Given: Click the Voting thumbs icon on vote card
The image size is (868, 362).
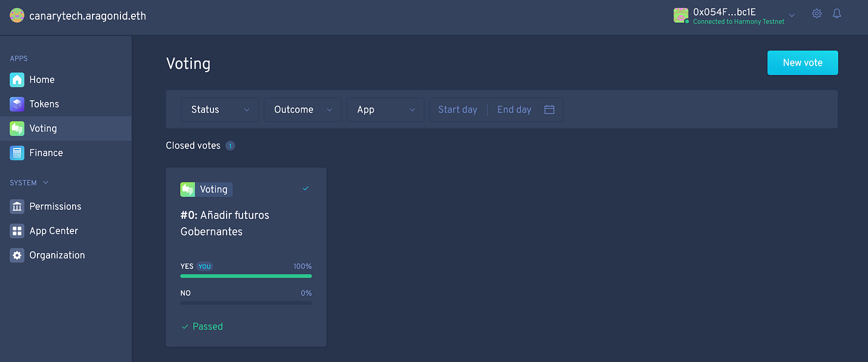Looking at the screenshot, I should [188, 190].
